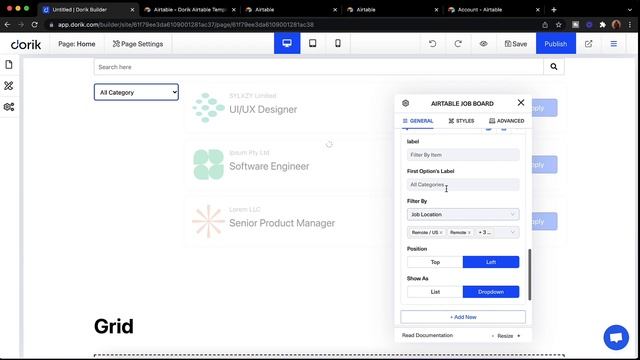Redo the last change in Dorik
The width and height of the screenshot is (640, 360).
point(458,44)
